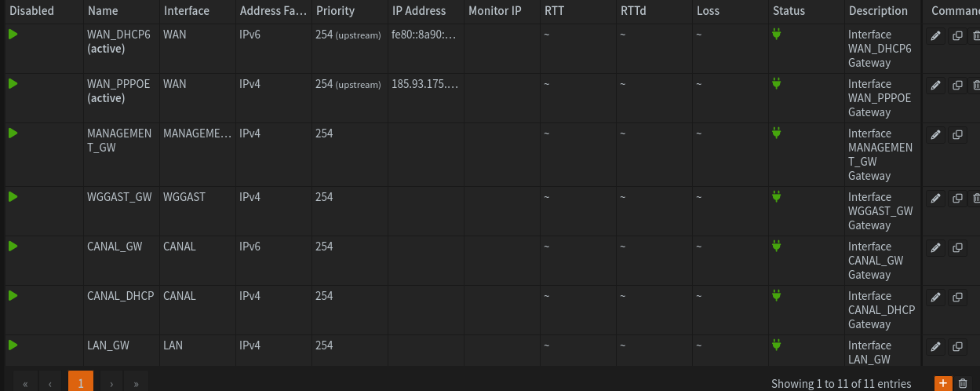
Task: Edit the MANAGEMENT_GW gateway entry
Action: click(935, 135)
